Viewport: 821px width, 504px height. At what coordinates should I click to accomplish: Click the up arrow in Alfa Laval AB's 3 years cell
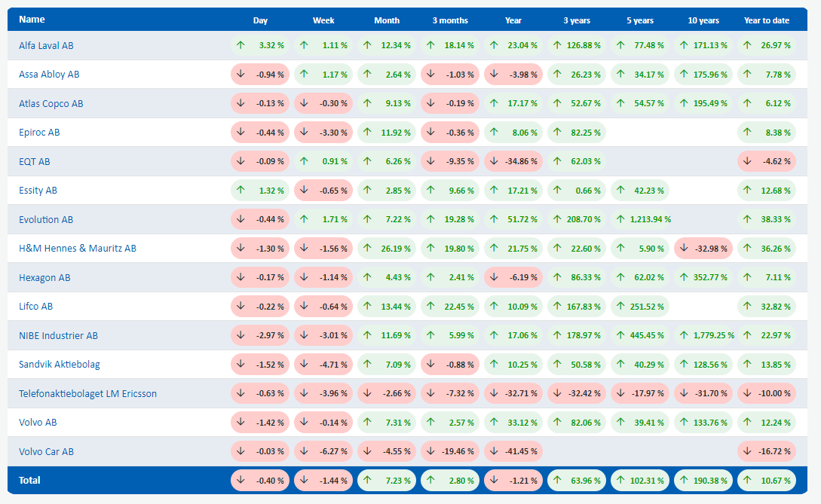pos(557,45)
